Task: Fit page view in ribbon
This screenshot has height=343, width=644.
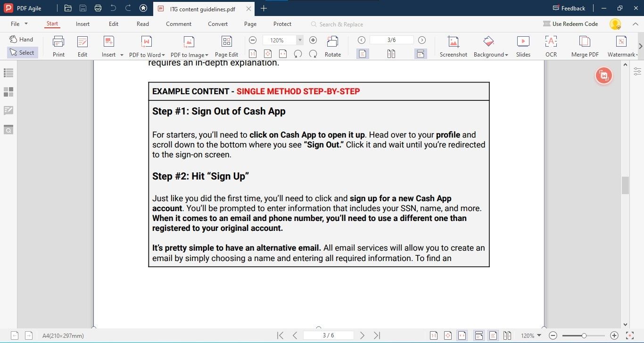Action: point(268,54)
